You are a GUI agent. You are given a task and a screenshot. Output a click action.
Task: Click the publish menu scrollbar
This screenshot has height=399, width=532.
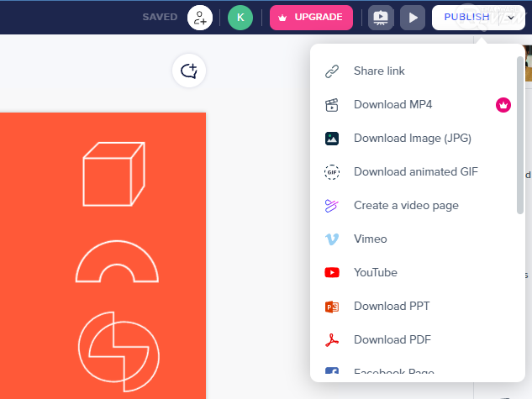click(x=519, y=135)
